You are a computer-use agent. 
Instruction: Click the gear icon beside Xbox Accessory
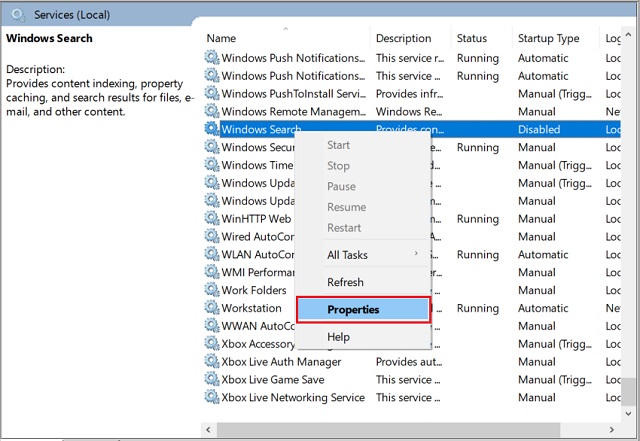211,343
